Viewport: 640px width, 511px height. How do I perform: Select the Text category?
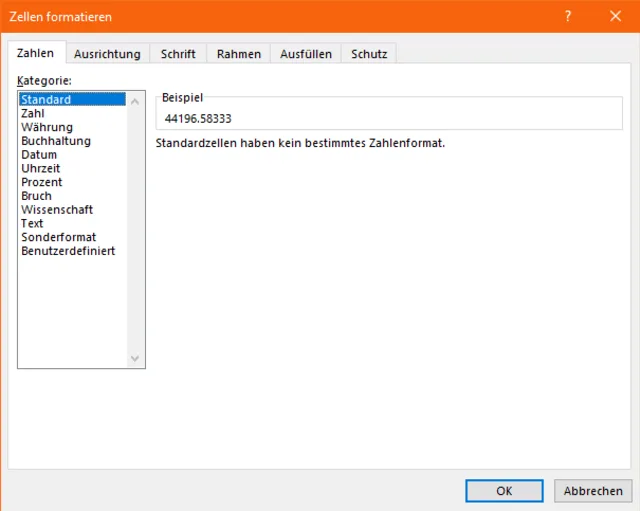pyautogui.click(x=72, y=223)
